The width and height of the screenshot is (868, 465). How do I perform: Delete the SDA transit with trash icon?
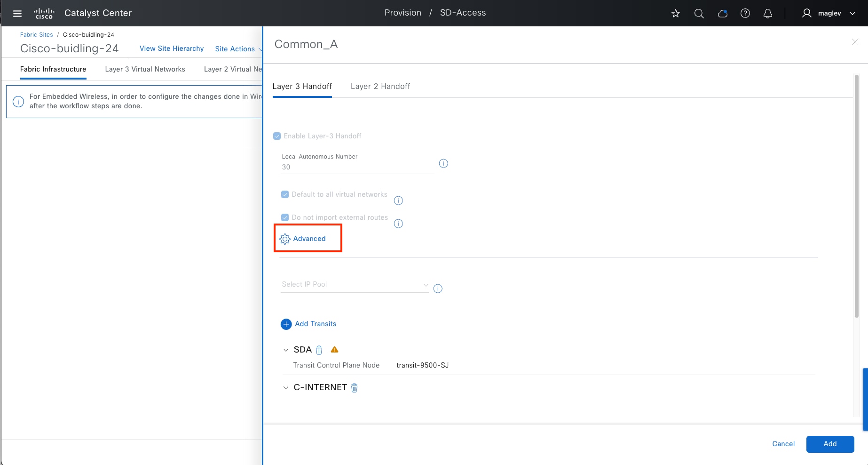pos(319,350)
